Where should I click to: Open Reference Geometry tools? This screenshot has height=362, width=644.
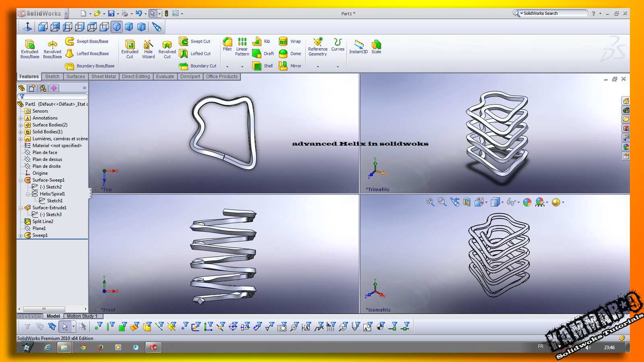(318, 47)
